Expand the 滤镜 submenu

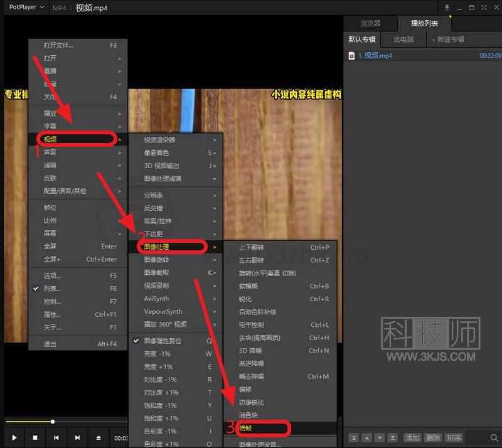tap(78, 165)
